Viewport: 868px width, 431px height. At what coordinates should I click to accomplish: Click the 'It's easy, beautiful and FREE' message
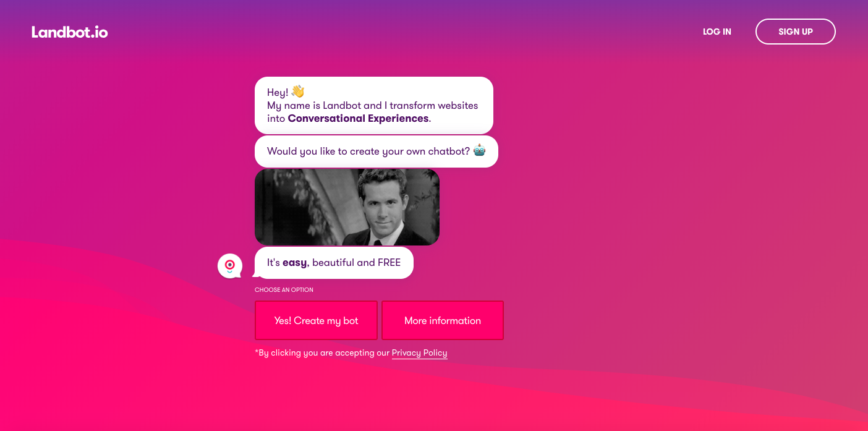coord(334,263)
